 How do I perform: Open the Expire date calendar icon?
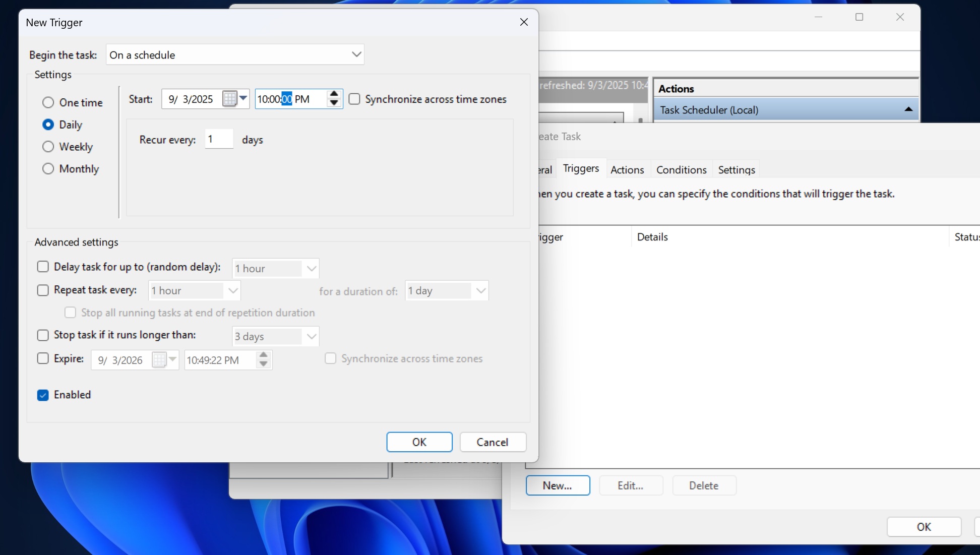(159, 360)
